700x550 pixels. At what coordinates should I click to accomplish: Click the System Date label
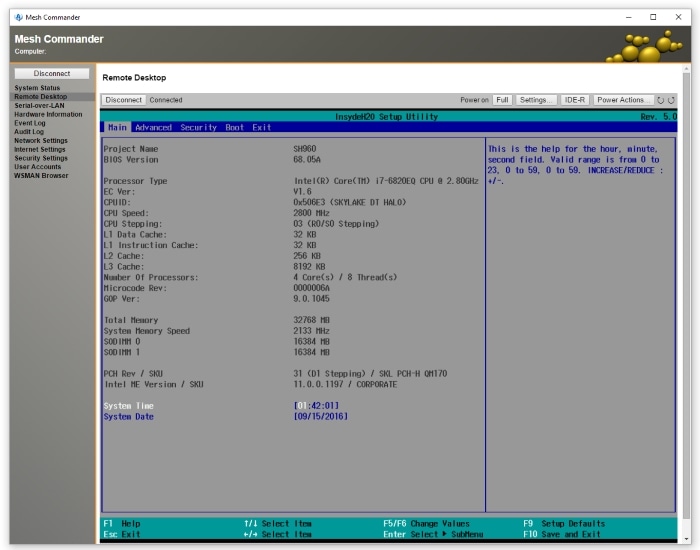tap(129, 417)
